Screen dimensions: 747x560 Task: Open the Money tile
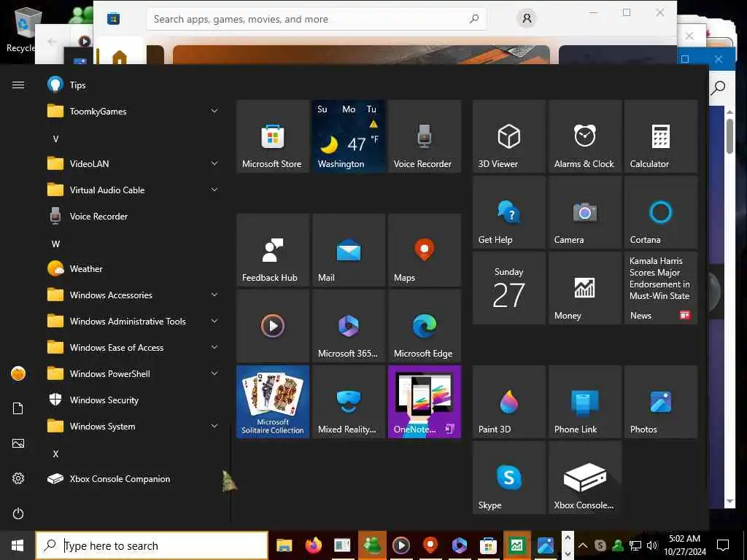(x=585, y=288)
